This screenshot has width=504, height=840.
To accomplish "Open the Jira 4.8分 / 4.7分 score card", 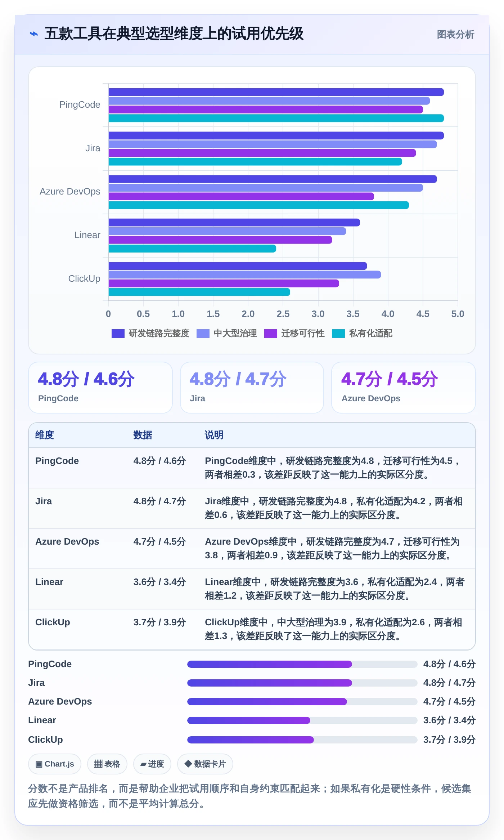I will (x=252, y=388).
